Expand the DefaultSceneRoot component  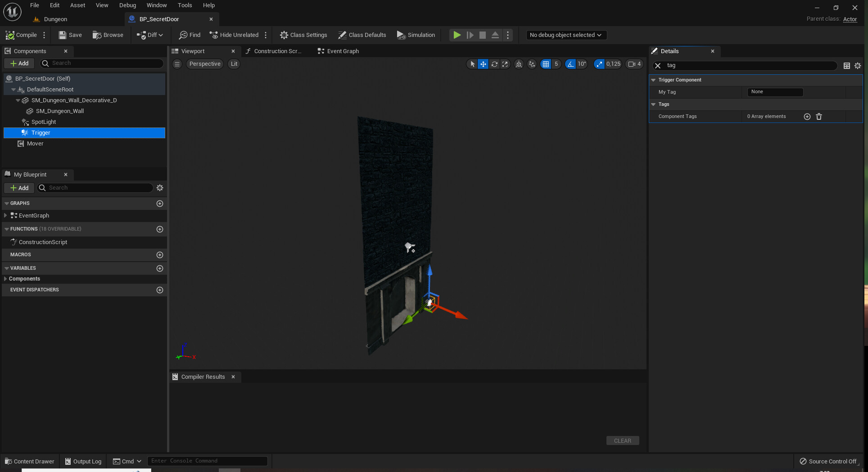14,89
